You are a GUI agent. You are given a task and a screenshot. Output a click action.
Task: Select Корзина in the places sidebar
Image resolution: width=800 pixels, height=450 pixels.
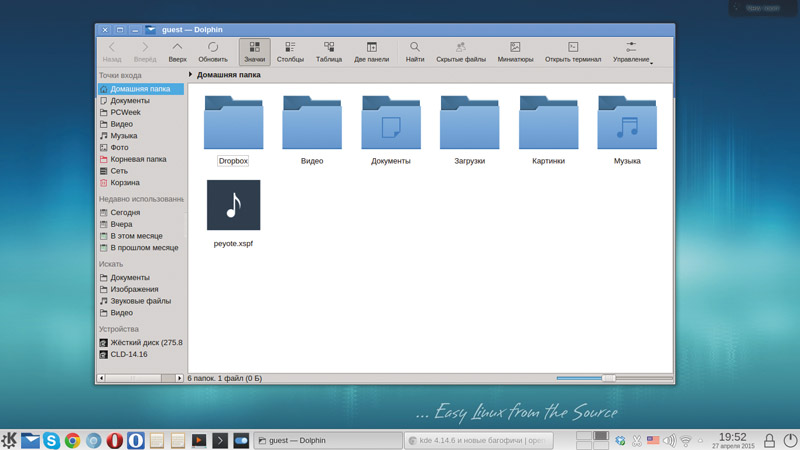[x=125, y=183]
